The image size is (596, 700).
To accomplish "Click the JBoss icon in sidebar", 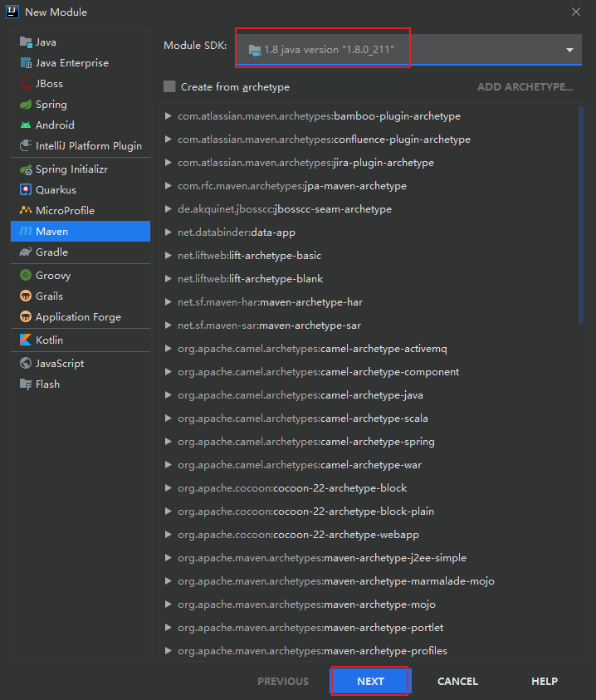I will tap(26, 84).
